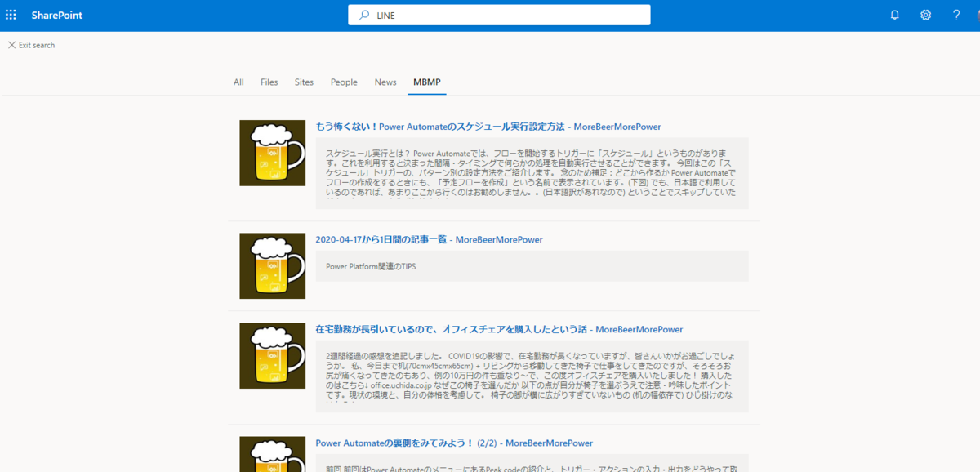Viewport: 980px width, 472px height.
Task: Switch to the Files tab
Action: (269, 82)
